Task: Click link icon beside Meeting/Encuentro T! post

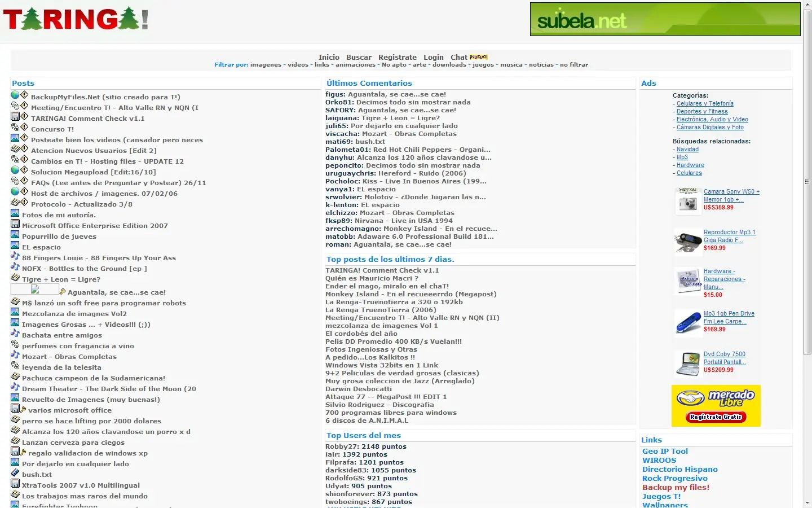Action: 15,106
